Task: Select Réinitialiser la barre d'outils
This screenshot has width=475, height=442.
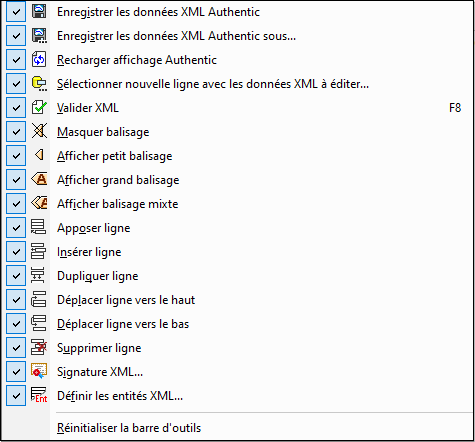Action: 129,428
